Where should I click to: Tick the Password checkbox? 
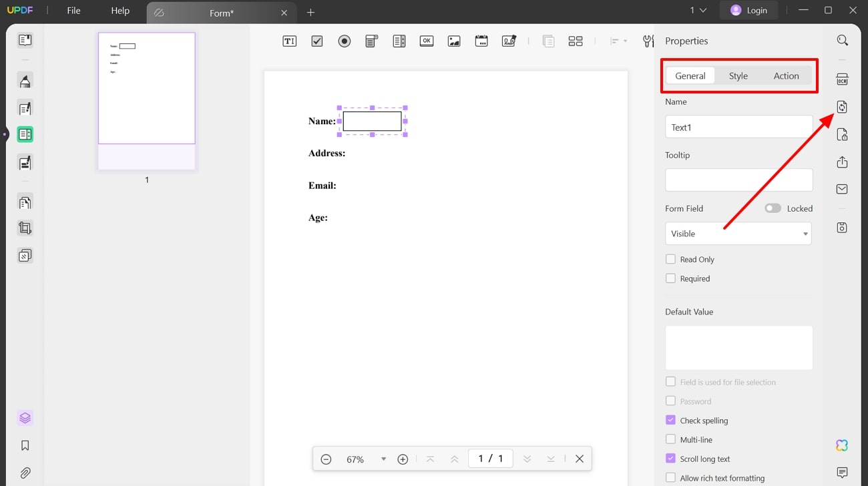670,401
